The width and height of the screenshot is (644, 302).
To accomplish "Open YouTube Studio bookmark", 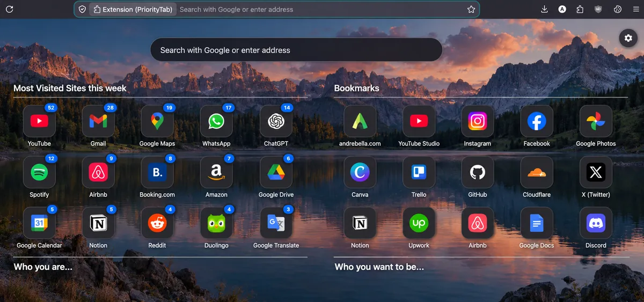I will click(419, 121).
